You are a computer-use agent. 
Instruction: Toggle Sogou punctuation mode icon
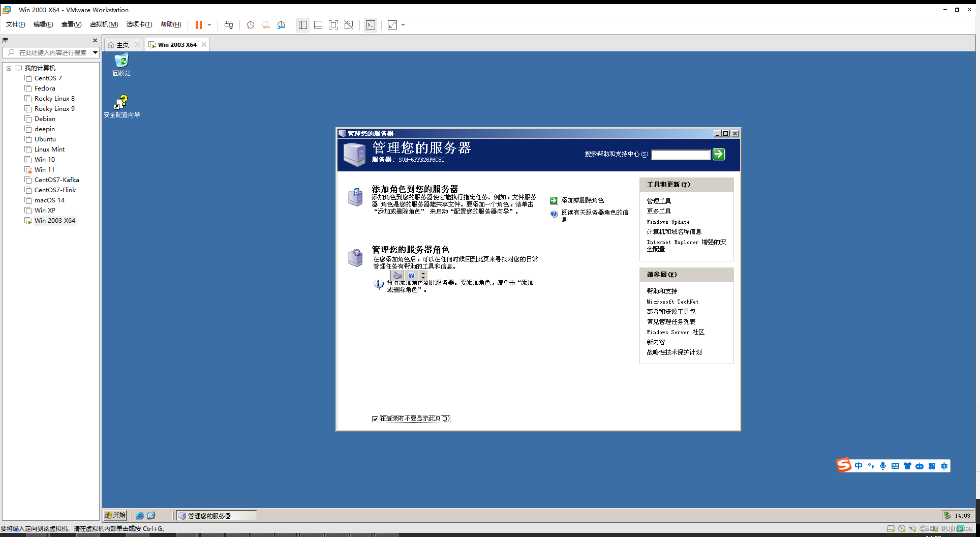click(x=871, y=466)
